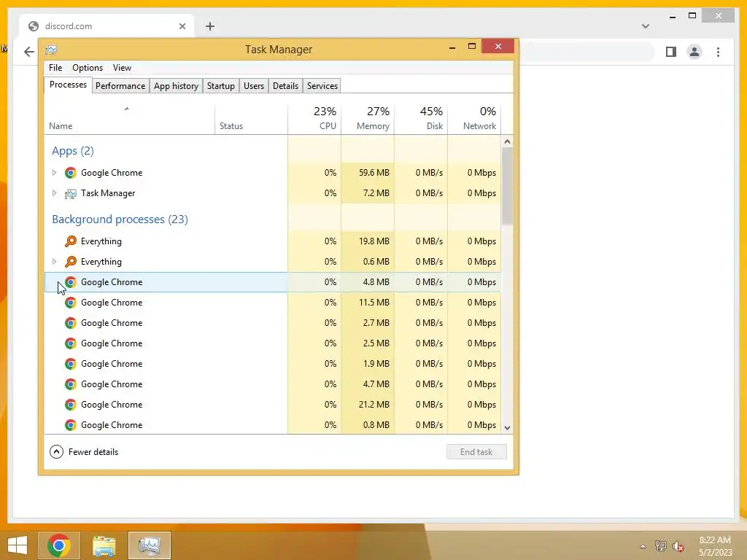Click Chrome icon in the 11.5 MB row
Image resolution: width=747 pixels, height=560 pixels.
(71, 303)
